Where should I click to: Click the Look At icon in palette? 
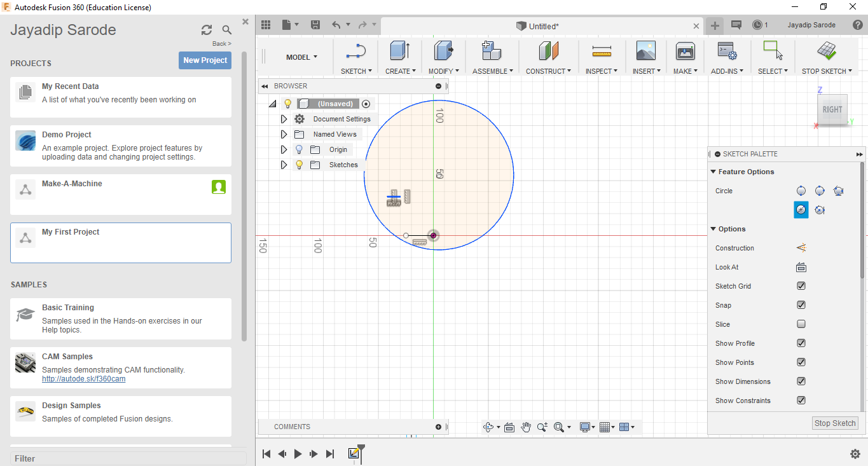tap(801, 267)
